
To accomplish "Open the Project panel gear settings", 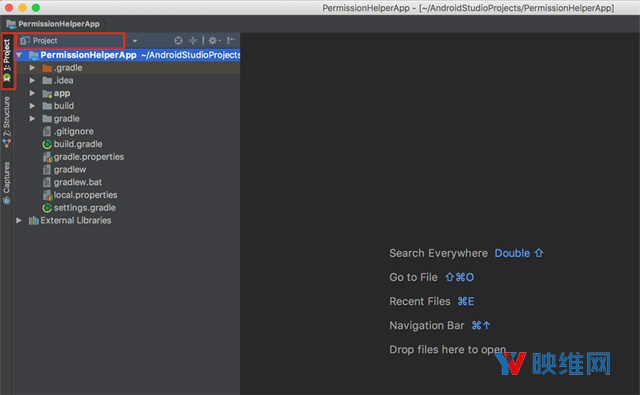I will pyautogui.click(x=214, y=40).
